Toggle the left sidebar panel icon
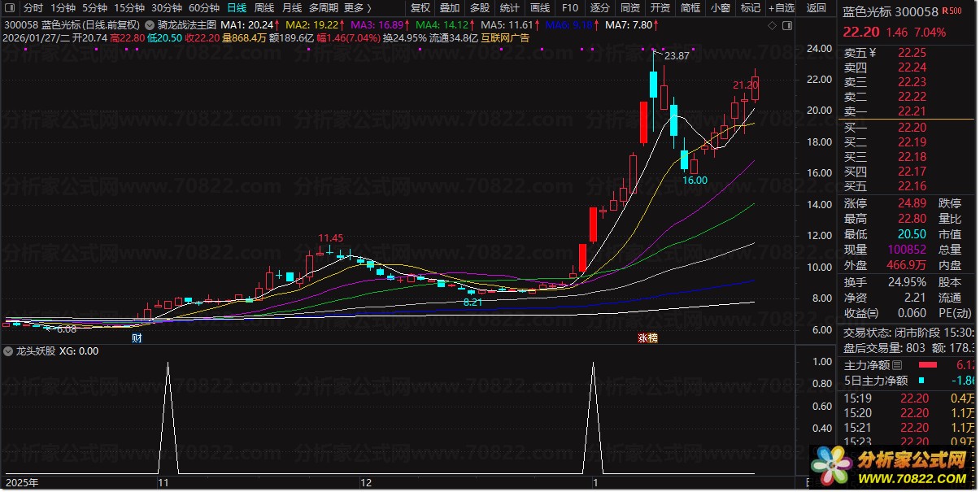The height and width of the screenshot is (492, 980). (x=11, y=7)
